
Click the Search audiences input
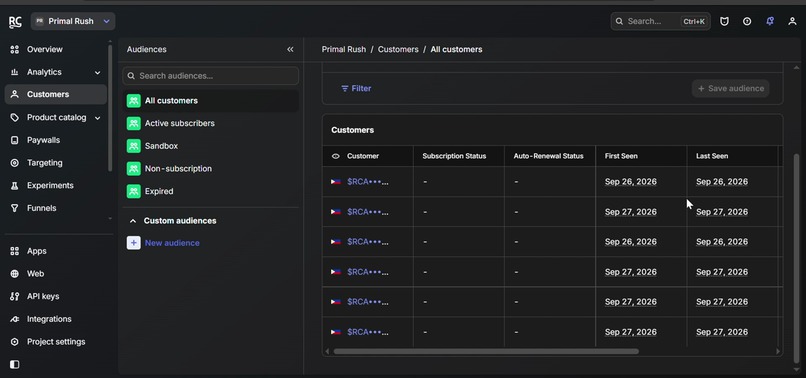click(x=211, y=76)
